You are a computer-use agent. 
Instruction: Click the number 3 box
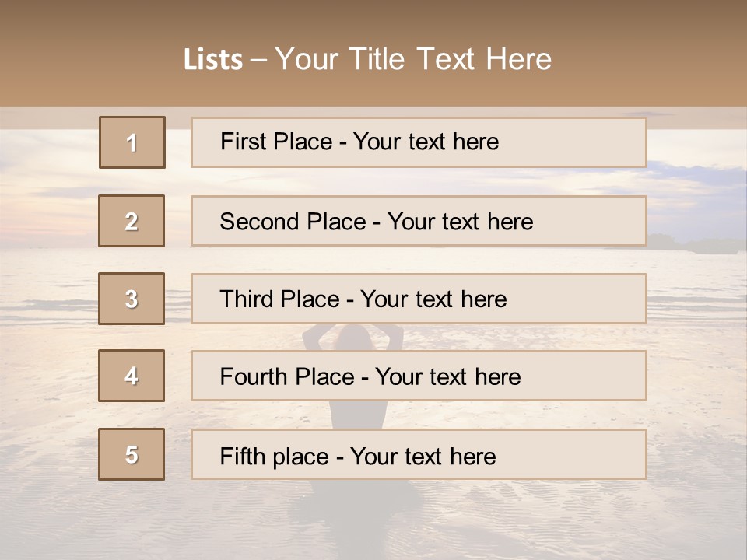[x=132, y=299]
